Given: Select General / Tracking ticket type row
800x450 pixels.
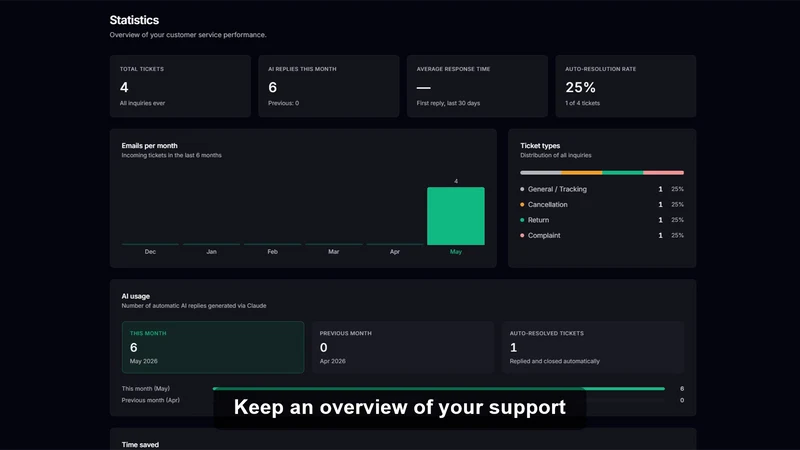Looking at the screenshot, I should click(x=602, y=189).
